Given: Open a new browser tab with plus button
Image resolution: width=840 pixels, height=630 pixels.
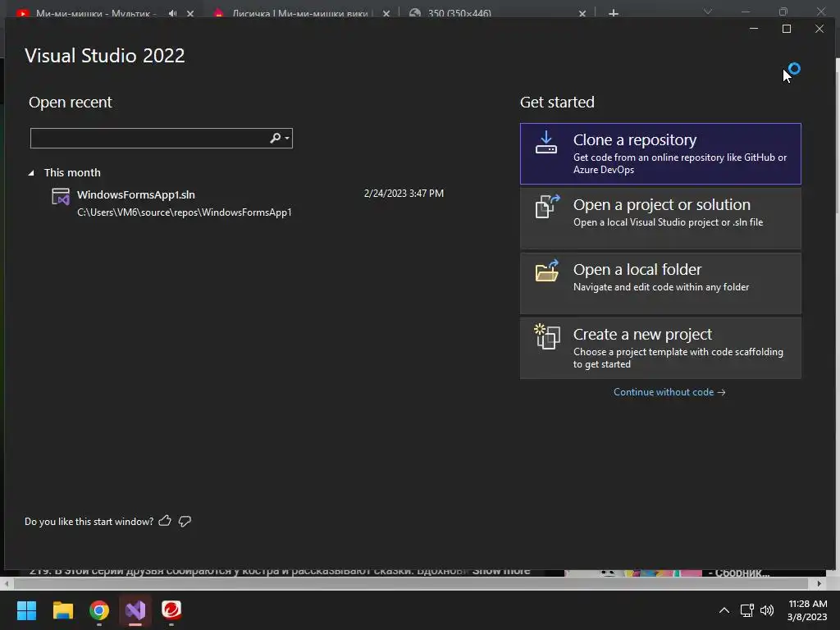Looking at the screenshot, I should 614,13.
